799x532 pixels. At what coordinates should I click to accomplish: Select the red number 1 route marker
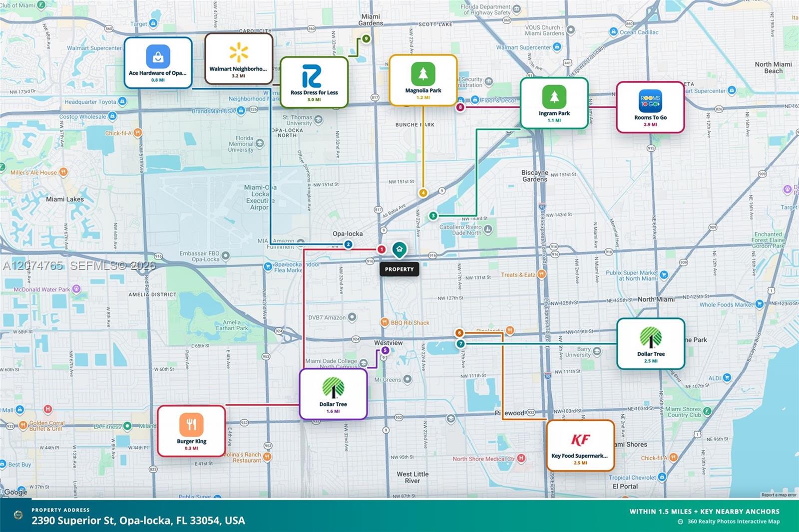(x=382, y=250)
